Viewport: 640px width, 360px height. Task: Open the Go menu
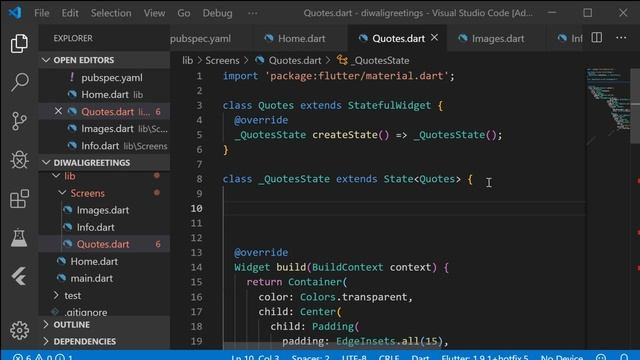(x=184, y=13)
